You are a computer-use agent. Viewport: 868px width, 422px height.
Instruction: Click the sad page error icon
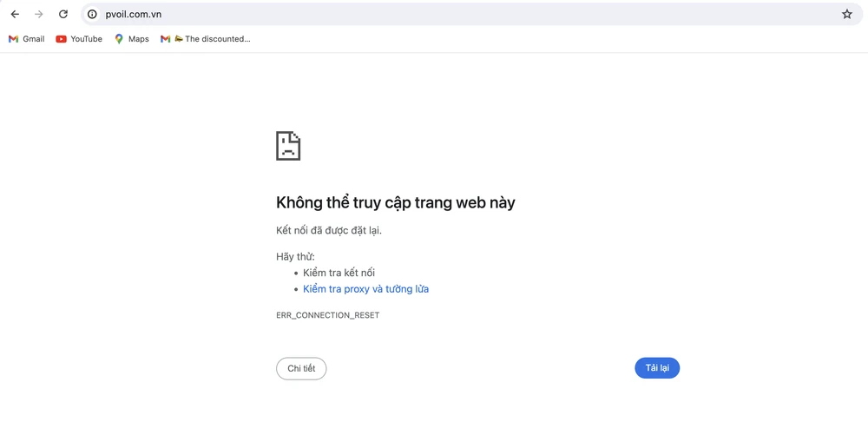pos(288,146)
